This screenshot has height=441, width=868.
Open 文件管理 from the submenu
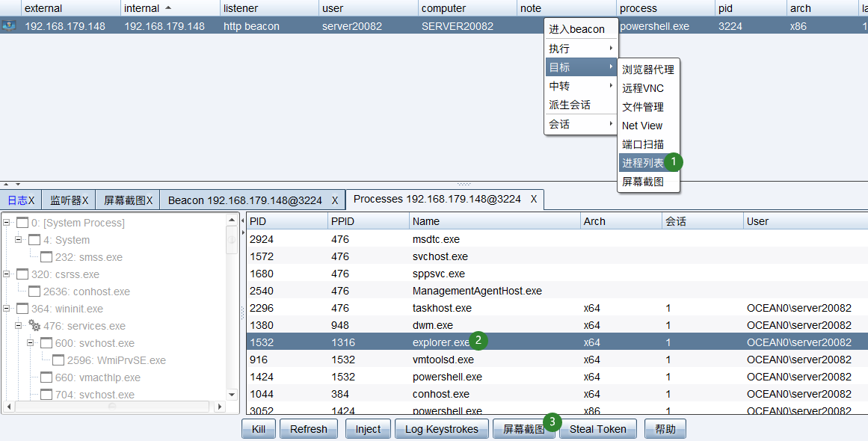click(648, 107)
